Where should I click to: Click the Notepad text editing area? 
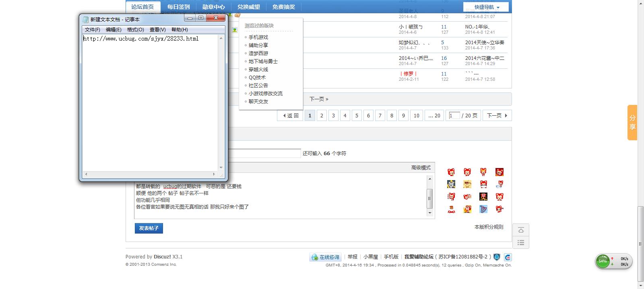click(x=150, y=103)
